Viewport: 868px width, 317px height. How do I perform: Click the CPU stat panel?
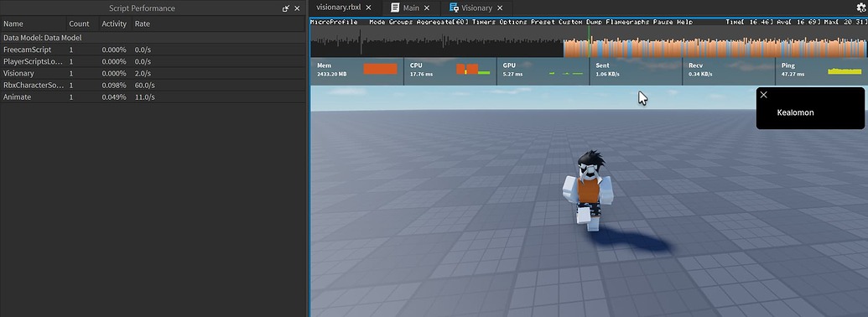(450, 71)
